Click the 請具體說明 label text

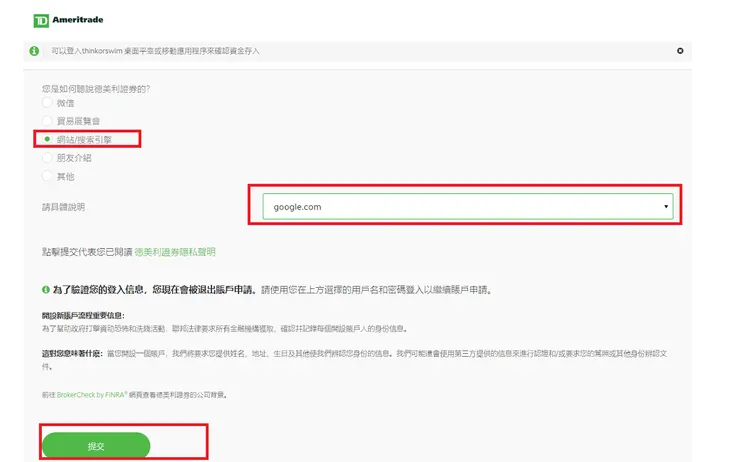pos(63,207)
